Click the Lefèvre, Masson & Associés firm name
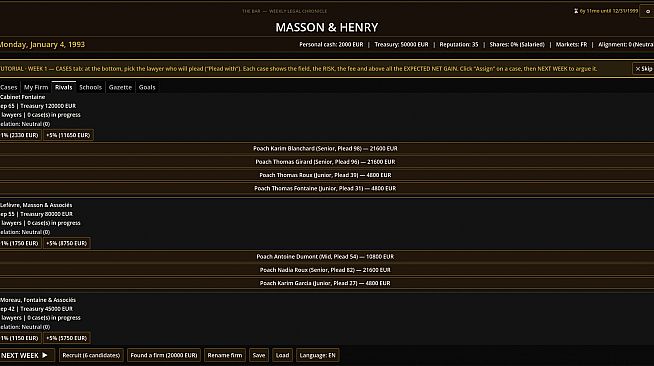654x366 pixels. 36,205
